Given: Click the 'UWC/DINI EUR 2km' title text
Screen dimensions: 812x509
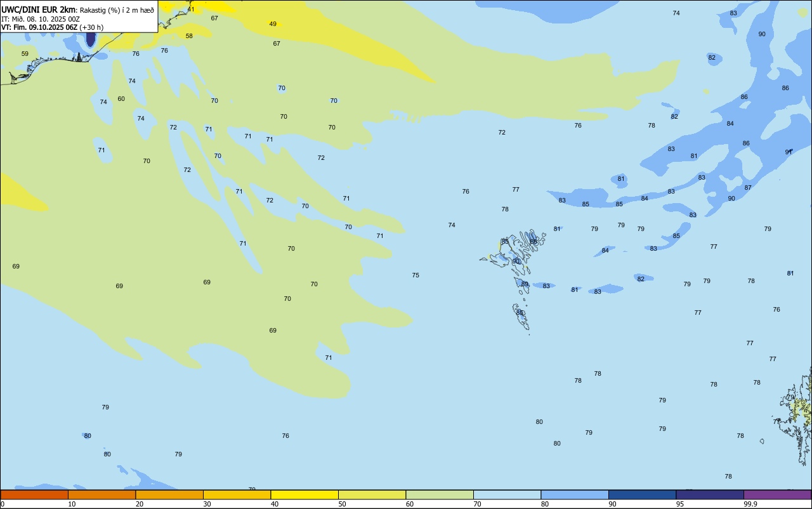Looking at the screenshot, I should 38,9.
